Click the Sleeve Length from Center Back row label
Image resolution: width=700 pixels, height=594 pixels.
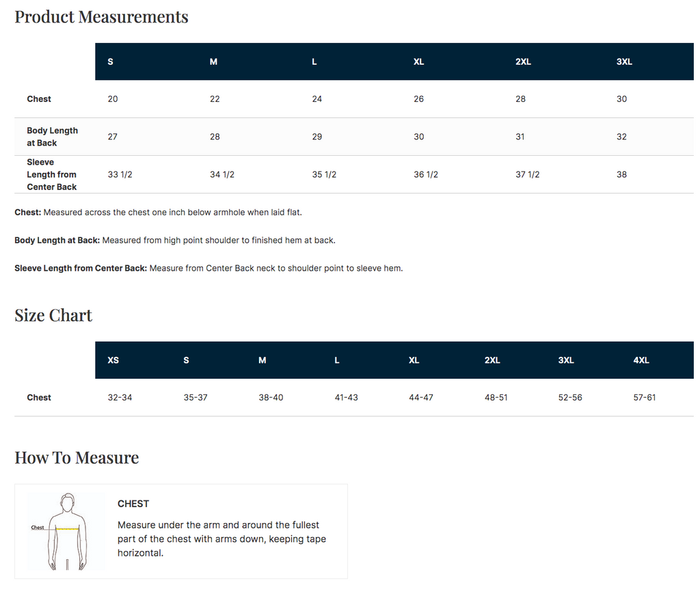[x=52, y=174]
